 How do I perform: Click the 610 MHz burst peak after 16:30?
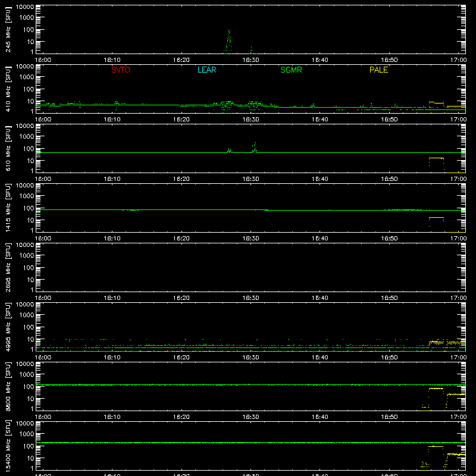pyautogui.click(x=255, y=143)
